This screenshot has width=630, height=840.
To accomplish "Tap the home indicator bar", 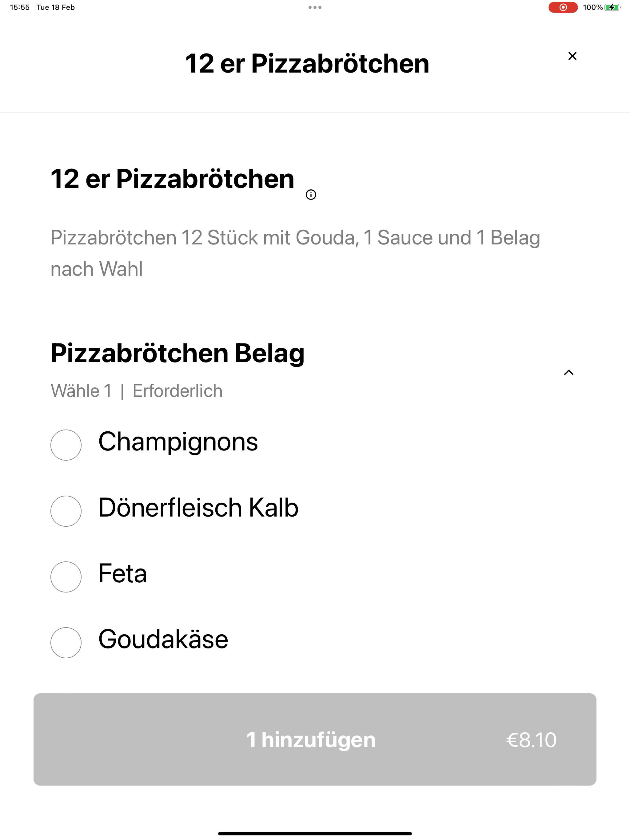I will point(315,834).
